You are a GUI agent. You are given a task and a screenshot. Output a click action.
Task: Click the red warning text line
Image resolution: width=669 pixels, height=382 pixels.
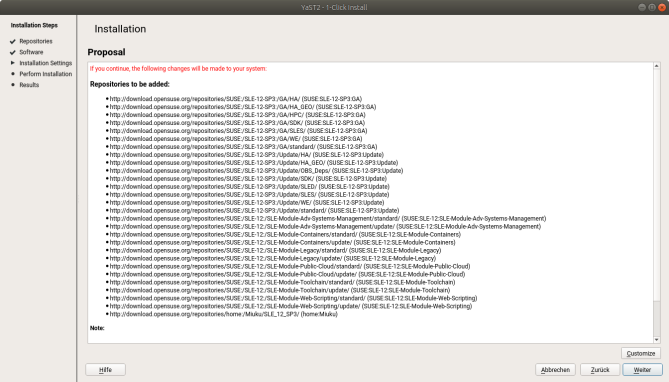pyautogui.click(x=178, y=68)
